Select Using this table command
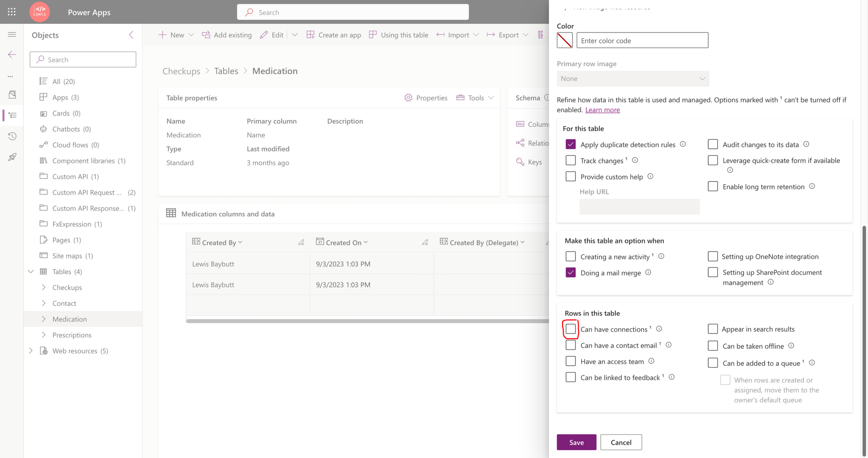 398,35
